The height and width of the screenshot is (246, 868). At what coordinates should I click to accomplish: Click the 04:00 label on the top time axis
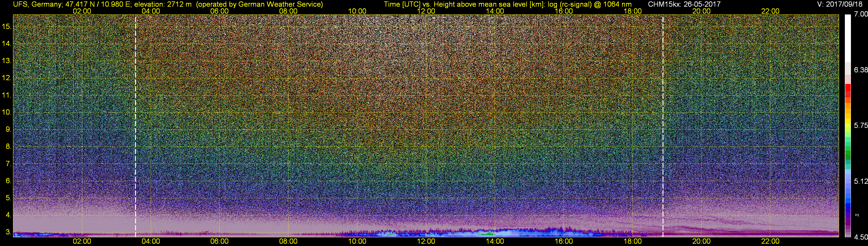coord(151,11)
